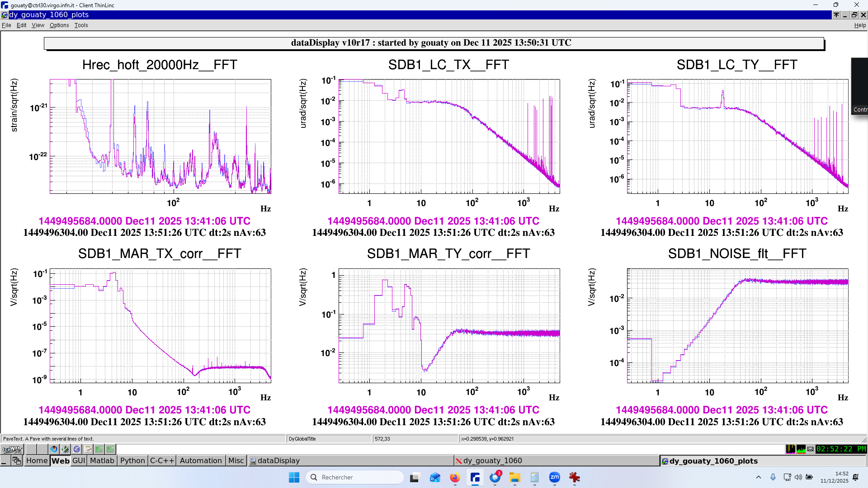The width and height of the screenshot is (868, 488).
Task: Select the dataDisplay taskbar window button
Action: coord(278,460)
